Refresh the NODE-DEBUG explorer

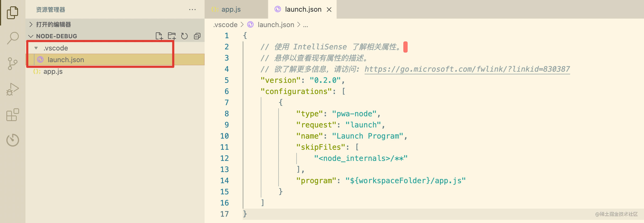pyautogui.click(x=184, y=36)
